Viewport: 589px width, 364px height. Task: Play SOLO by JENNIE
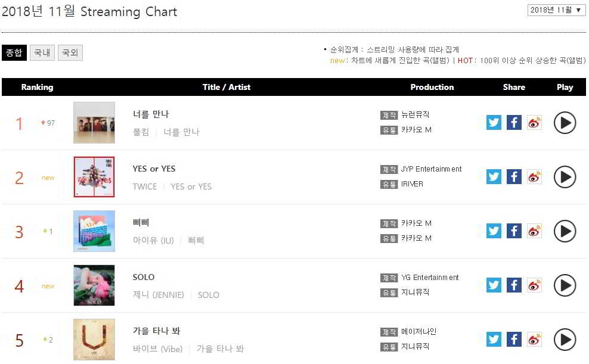[565, 285]
